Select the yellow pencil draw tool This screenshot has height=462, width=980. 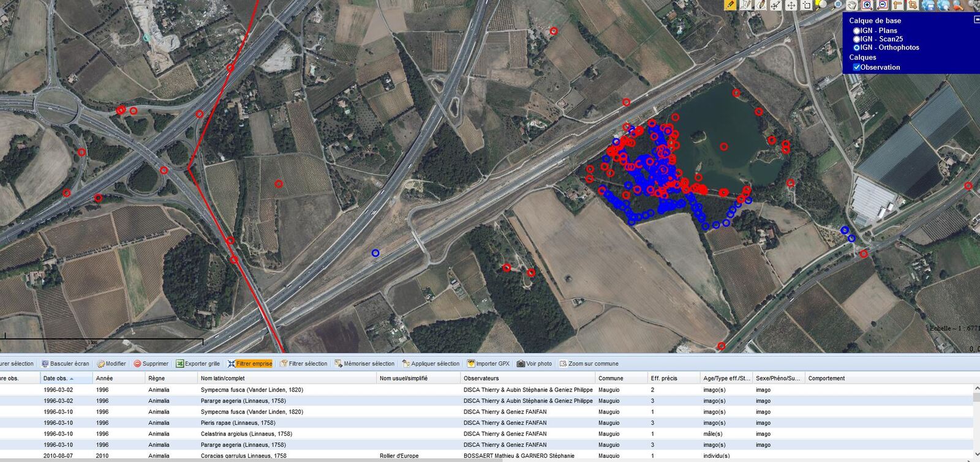click(x=730, y=5)
